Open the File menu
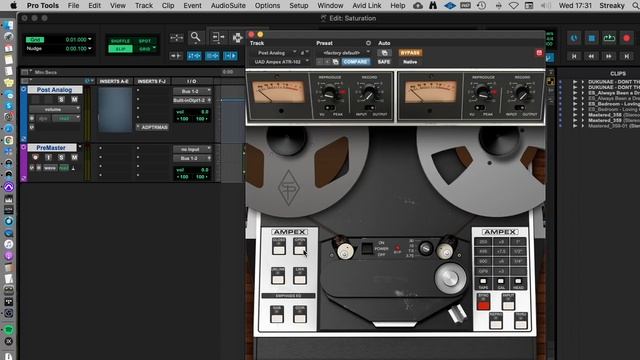 pos(73,5)
